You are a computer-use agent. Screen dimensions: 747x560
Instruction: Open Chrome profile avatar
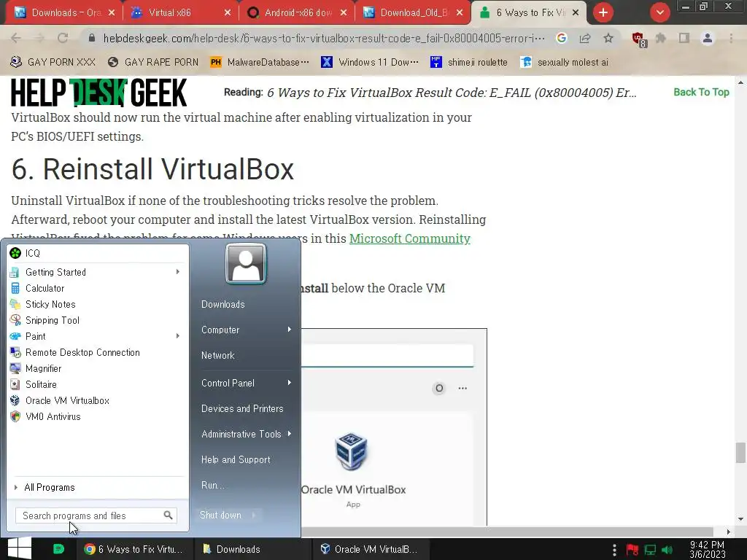coord(708,38)
